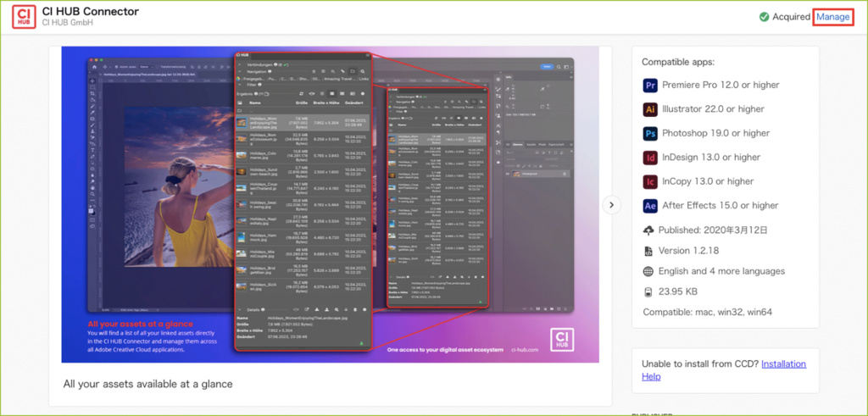Click Compatible: mac, win32, win64 text
This screenshot has height=416, width=868.
(x=707, y=312)
